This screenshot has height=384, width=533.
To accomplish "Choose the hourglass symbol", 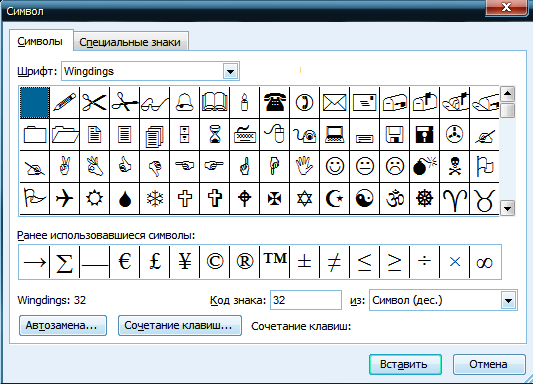I will (x=214, y=135).
